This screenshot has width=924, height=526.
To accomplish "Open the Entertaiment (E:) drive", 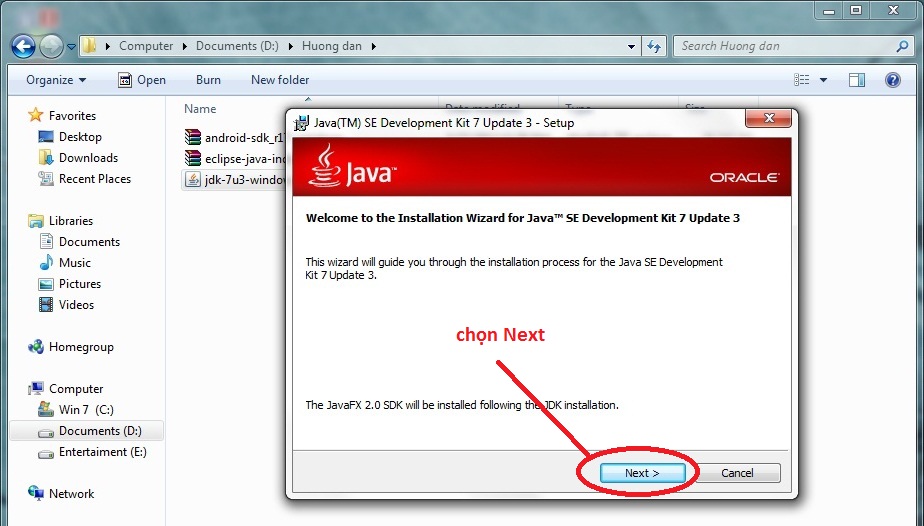I will coord(93,452).
